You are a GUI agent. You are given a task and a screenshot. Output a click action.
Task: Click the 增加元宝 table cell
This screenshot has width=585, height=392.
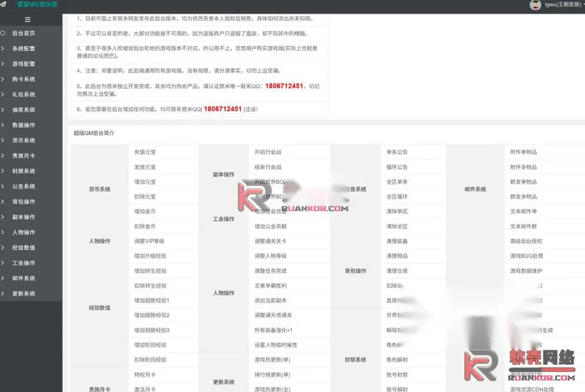(163, 182)
